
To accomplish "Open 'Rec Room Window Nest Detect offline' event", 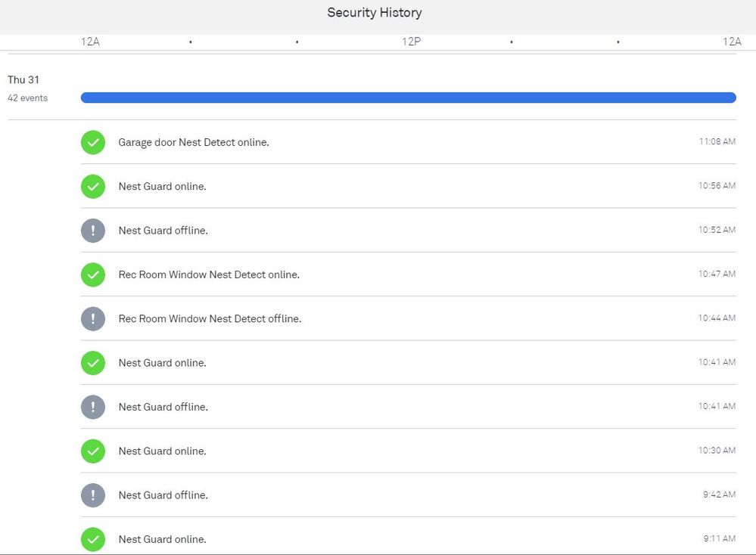I will pyautogui.click(x=210, y=319).
